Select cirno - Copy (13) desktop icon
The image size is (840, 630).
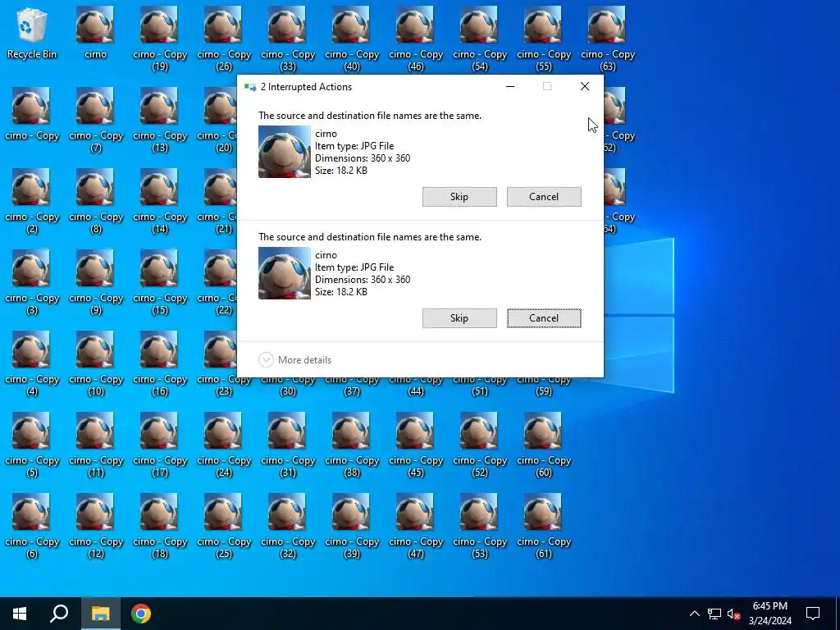[x=160, y=120]
